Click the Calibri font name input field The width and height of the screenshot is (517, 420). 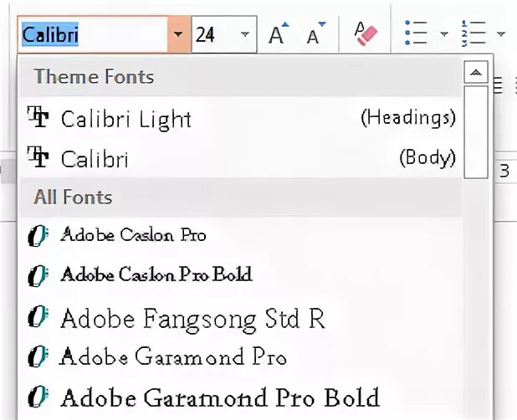click(93, 34)
